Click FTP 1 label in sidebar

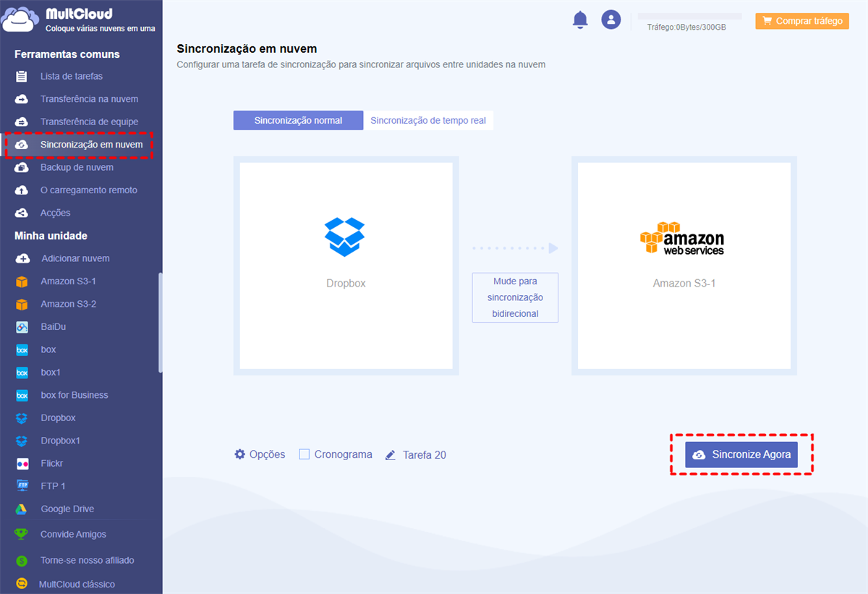pyautogui.click(x=53, y=486)
